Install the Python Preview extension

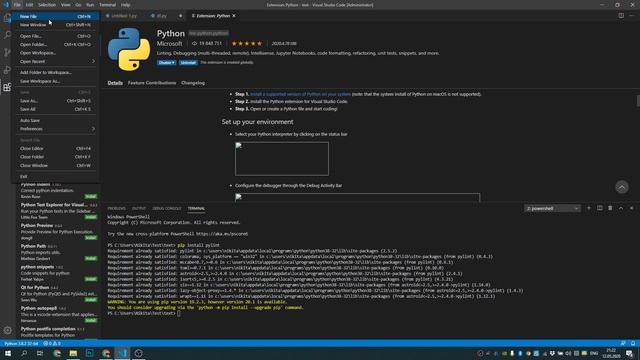tap(91, 238)
